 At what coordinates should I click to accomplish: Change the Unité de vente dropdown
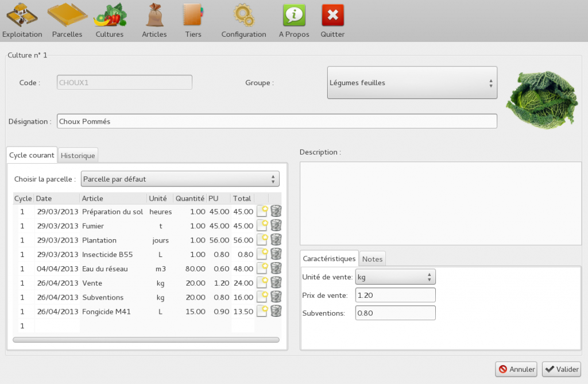point(395,277)
